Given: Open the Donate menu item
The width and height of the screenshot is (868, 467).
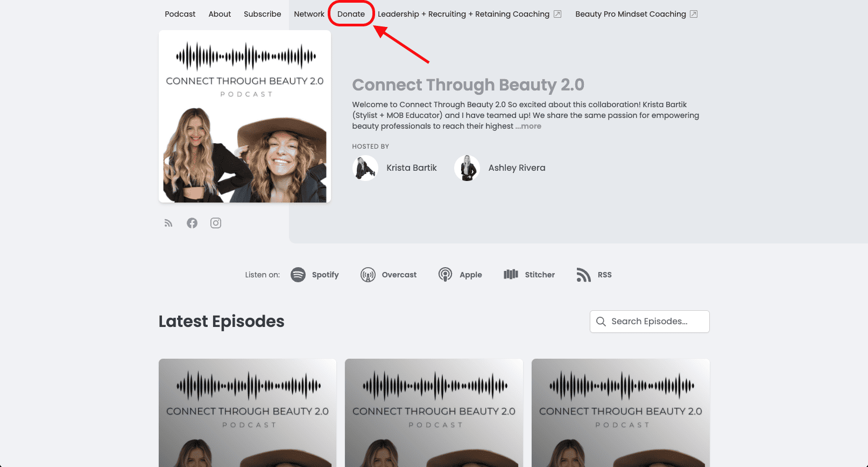Looking at the screenshot, I should [x=351, y=14].
